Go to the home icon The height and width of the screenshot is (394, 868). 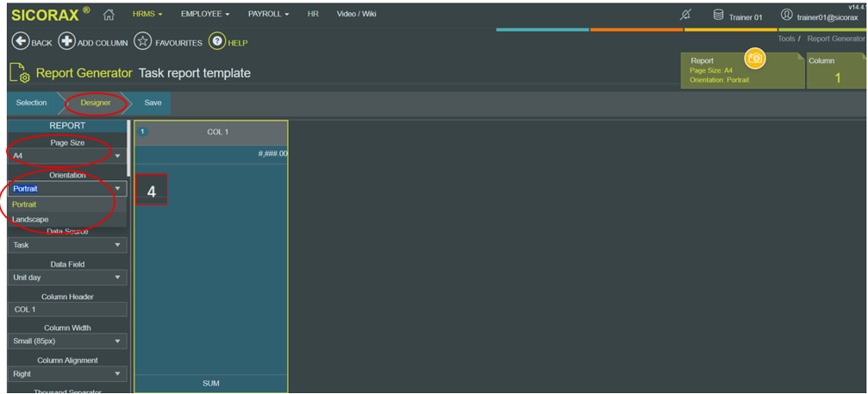tap(109, 15)
